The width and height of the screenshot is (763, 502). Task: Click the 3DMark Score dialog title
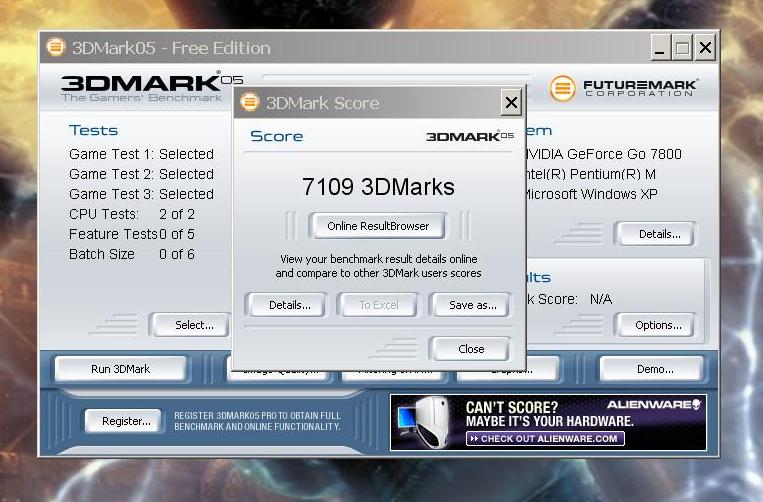322,103
